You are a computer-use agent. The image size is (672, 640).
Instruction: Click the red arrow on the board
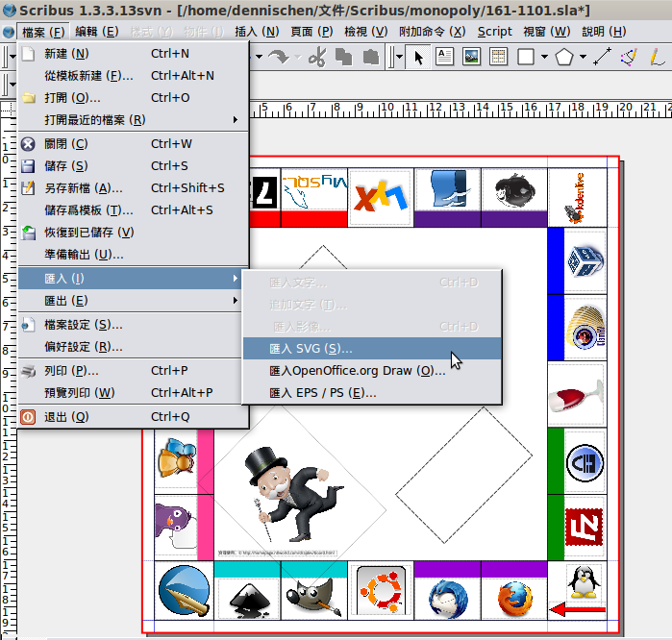click(x=577, y=609)
